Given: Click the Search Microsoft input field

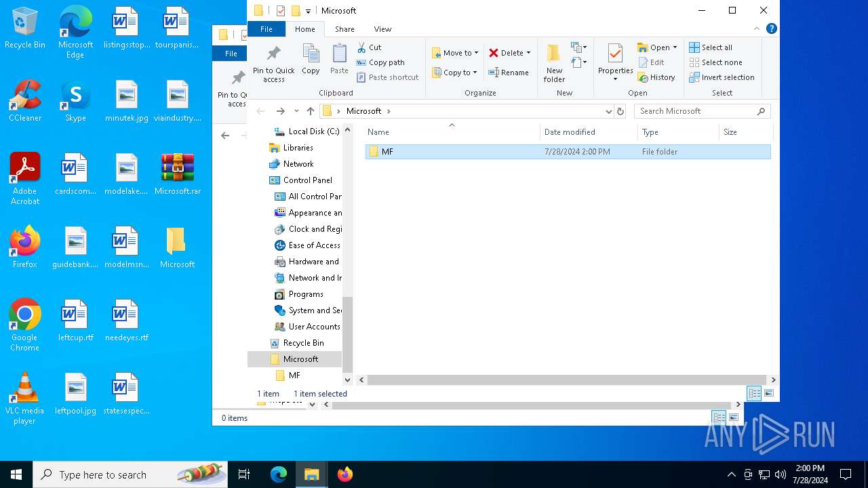Looking at the screenshot, I should click(702, 111).
